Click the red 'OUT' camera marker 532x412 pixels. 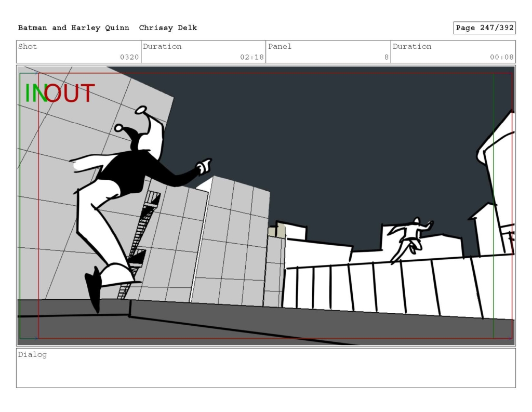pyautogui.click(x=70, y=93)
